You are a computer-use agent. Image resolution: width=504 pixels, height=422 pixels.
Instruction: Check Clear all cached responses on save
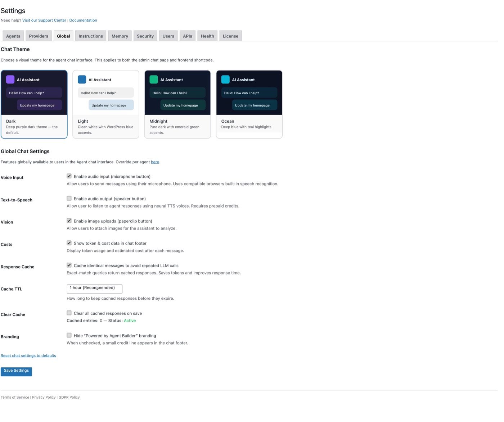pos(69,313)
